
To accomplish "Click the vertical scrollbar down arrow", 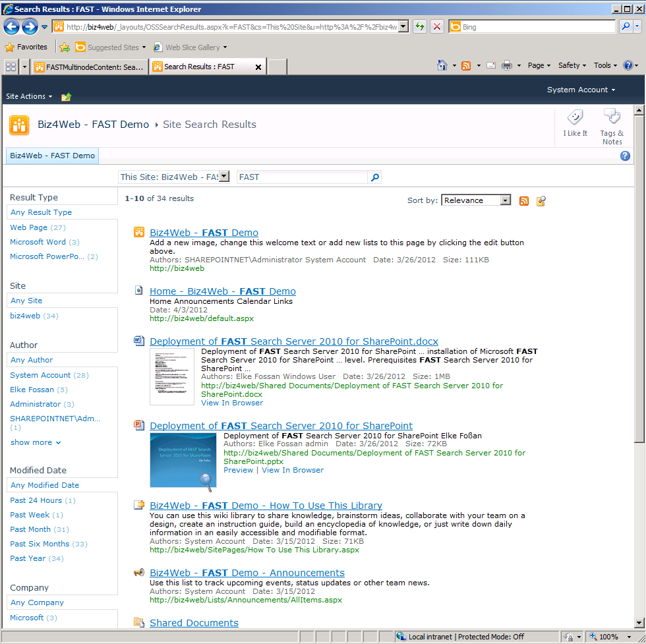I will coord(639,622).
